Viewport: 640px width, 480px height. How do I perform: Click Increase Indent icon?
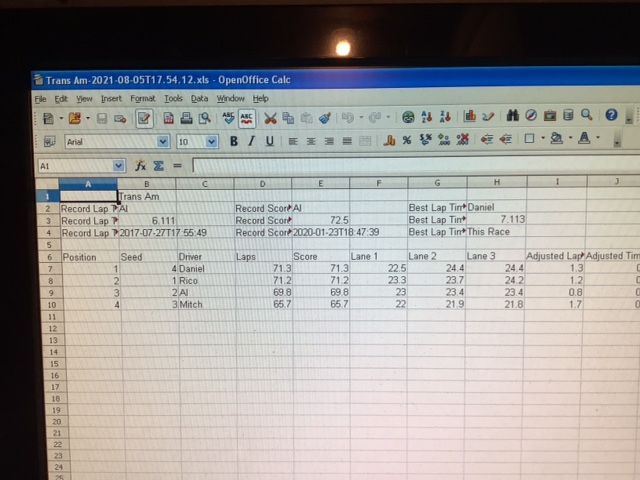pos(505,139)
